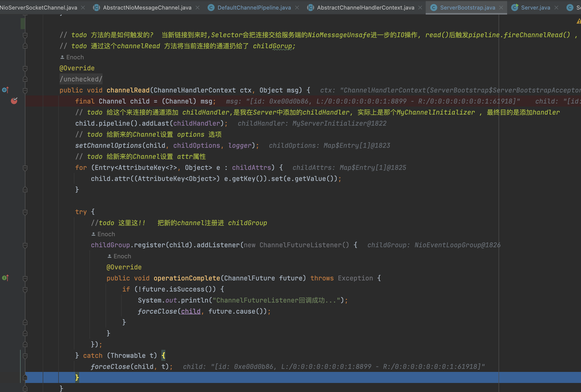Viewport: 581px width, 392px height.
Task: Click fold end marker on the '});' line
Action: [25, 345]
